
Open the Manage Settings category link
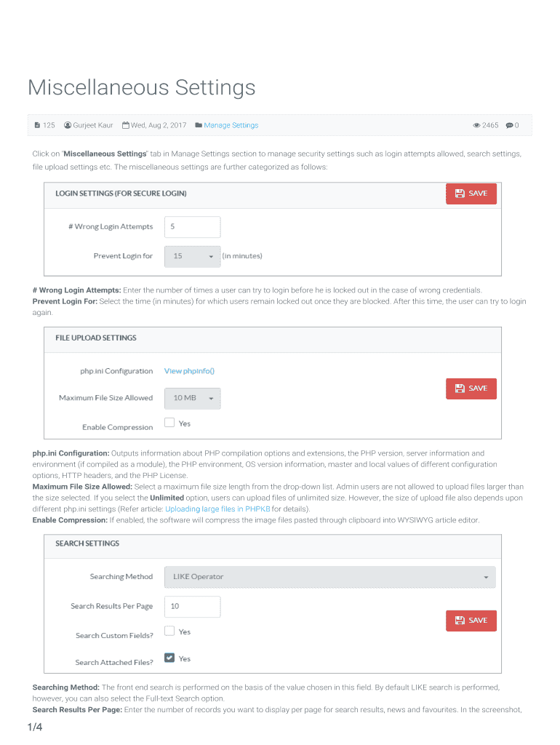(x=231, y=125)
